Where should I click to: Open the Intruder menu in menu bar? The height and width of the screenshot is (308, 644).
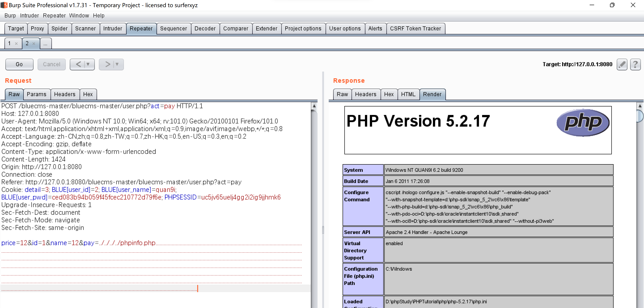point(30,15)
